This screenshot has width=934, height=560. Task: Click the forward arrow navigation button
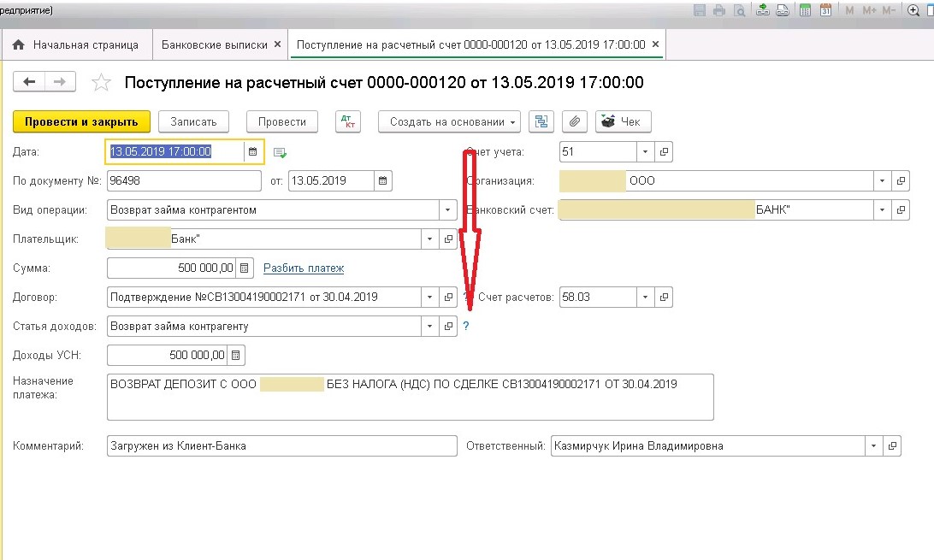click(x=60, y=81)
